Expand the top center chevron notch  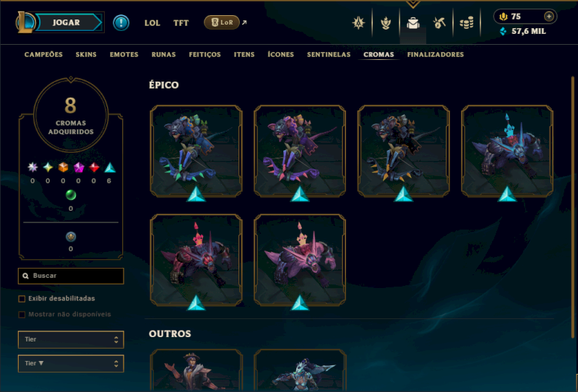(413, 4)
